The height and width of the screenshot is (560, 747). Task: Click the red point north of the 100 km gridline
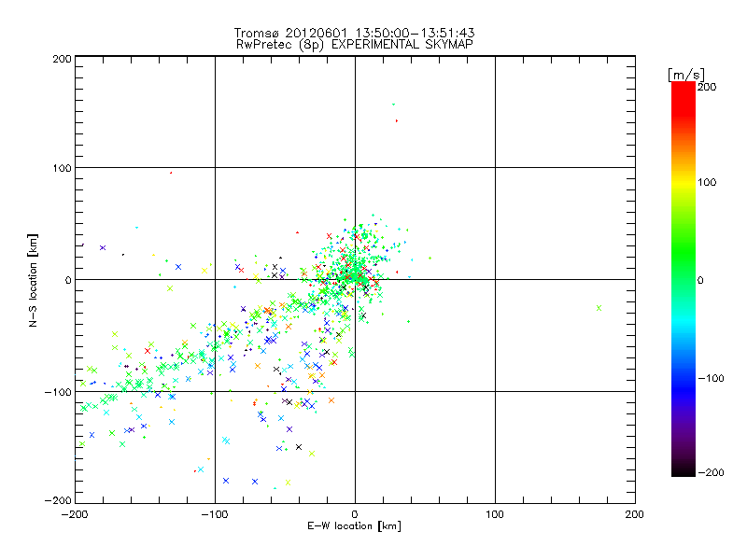pos(396,121)
